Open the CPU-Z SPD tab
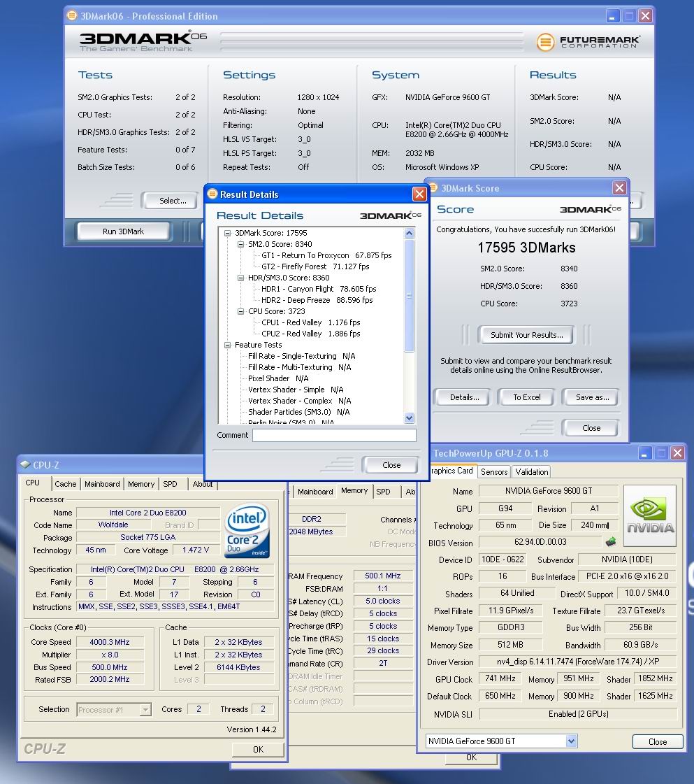This screenshot has height=784, width=694. [170, 484]
